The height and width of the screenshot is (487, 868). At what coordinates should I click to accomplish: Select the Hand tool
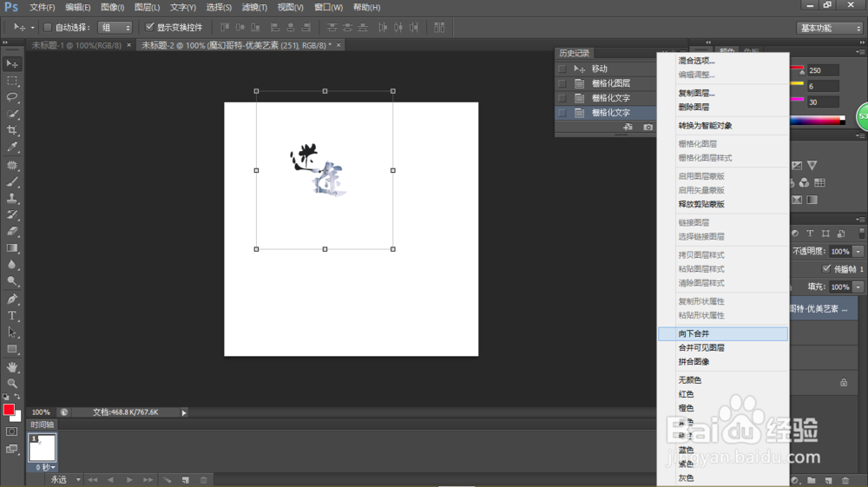(12, 367)
